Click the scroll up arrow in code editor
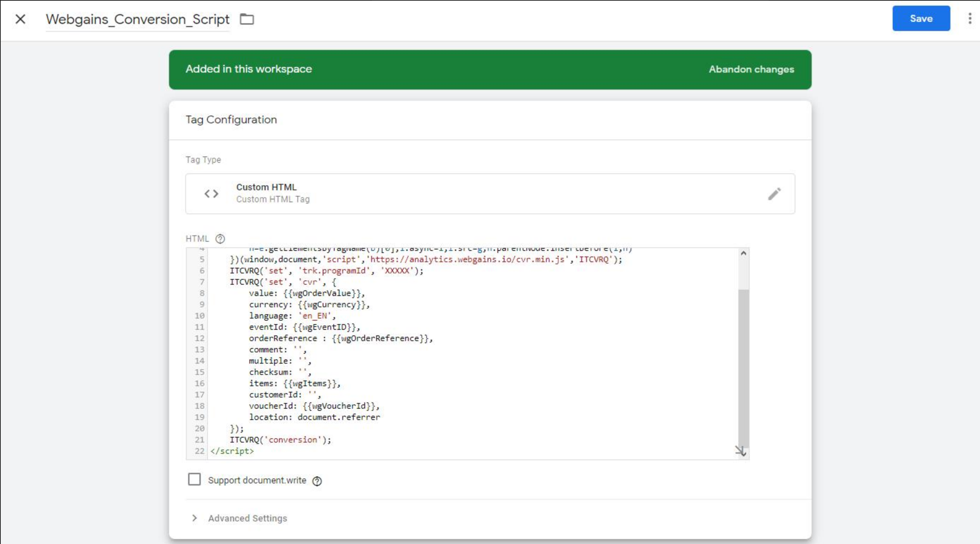Image resolution: width=980 pixels, height=544 pixels. [x=743, y=253]
